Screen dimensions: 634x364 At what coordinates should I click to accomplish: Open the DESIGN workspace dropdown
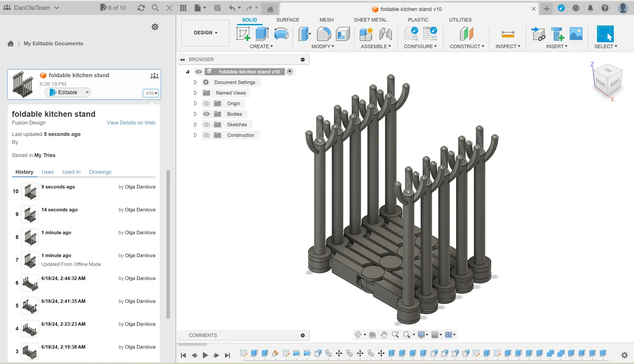(x=205, y=33)
